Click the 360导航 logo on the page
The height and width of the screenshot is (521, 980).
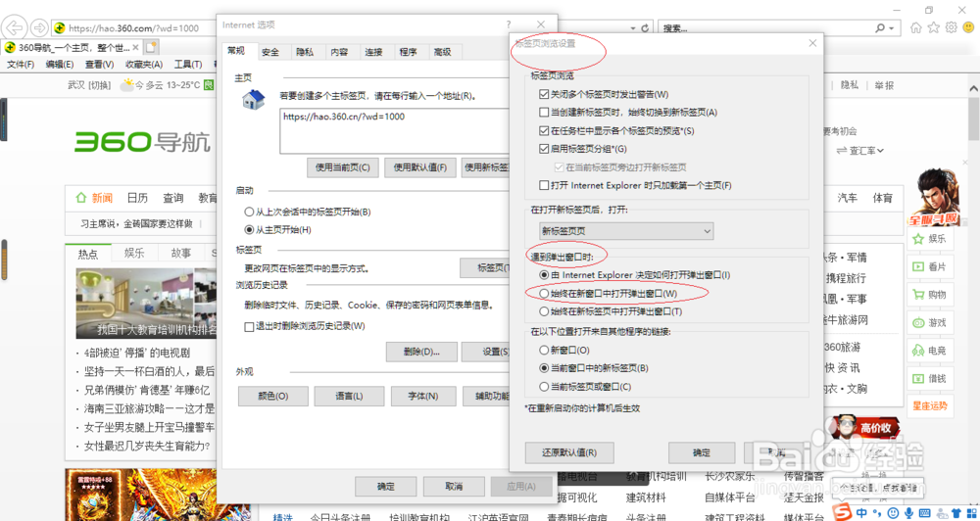click(142, 142)
